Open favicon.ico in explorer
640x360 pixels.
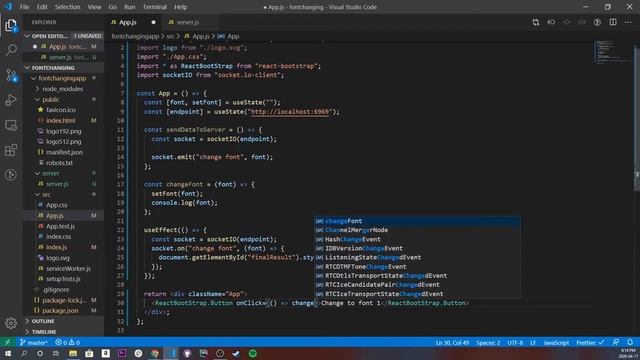[x=61, y=110]
